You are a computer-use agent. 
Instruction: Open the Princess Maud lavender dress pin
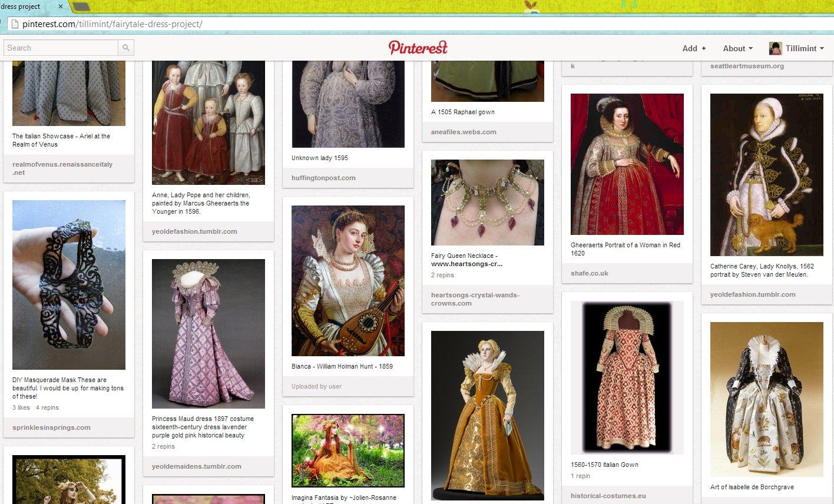click(x=208, y=334)
